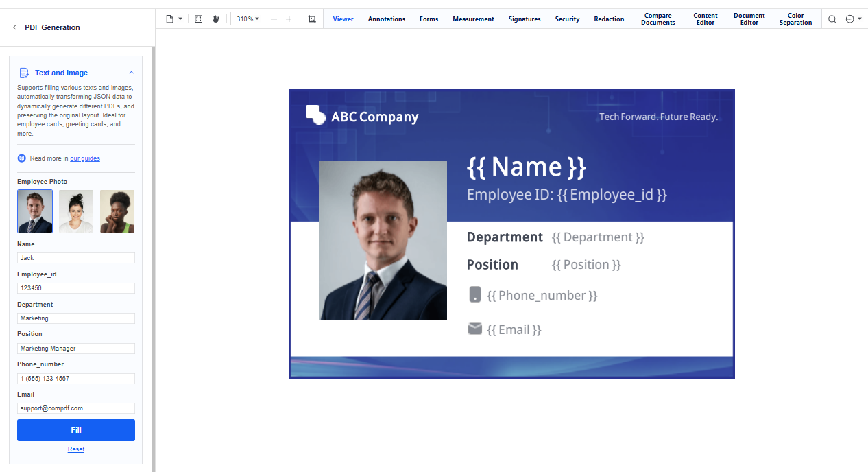This screenshot has width=868, height=472.
Task: Click the fit-to-page icon
Action: 198,19
